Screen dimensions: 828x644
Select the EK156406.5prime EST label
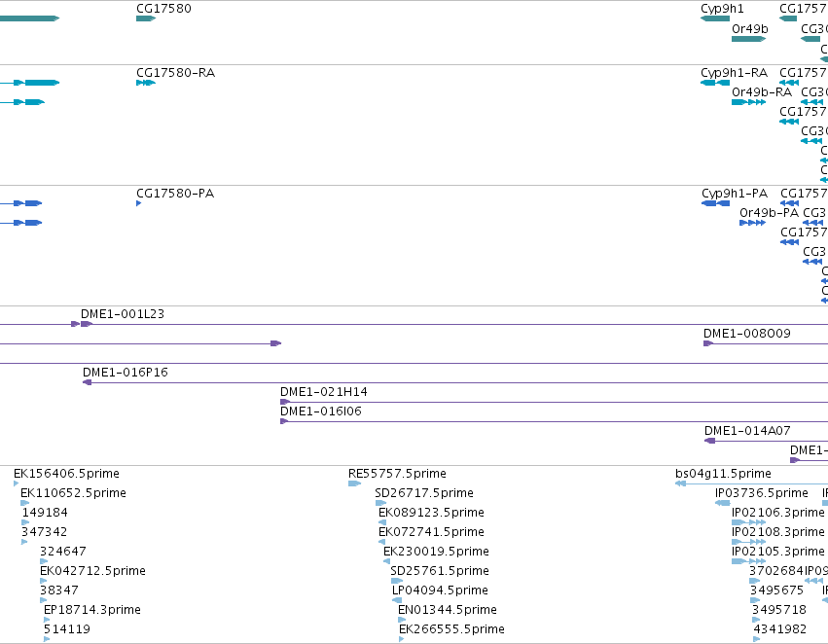[66, 474]
